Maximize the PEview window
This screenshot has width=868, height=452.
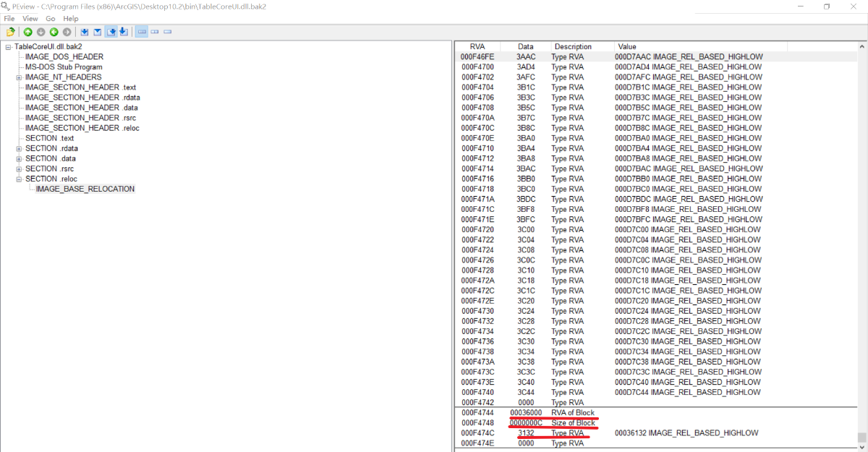click(827, 6)
